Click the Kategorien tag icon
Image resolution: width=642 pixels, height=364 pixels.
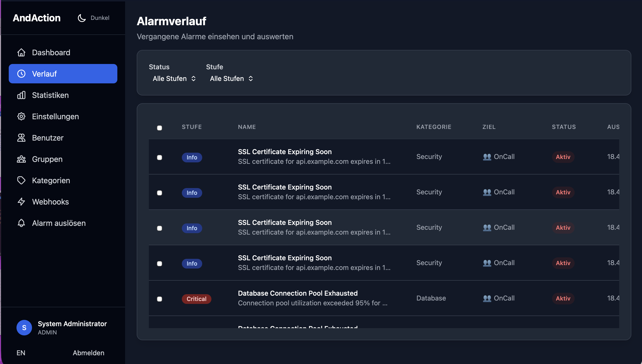click(21, 181)
